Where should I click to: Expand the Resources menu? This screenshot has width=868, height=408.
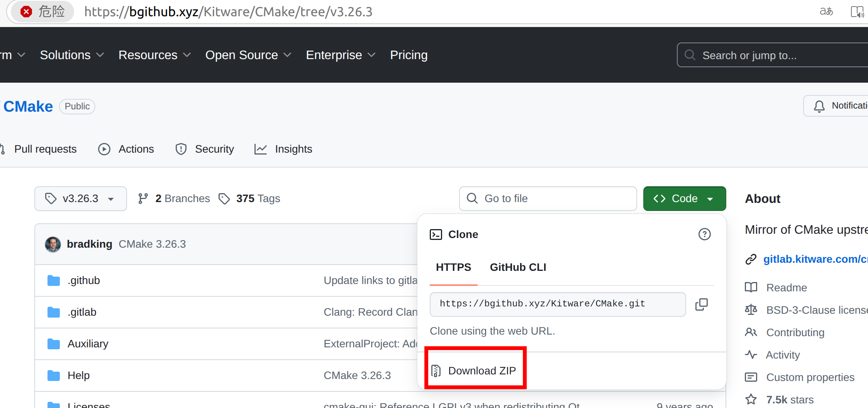154,55
